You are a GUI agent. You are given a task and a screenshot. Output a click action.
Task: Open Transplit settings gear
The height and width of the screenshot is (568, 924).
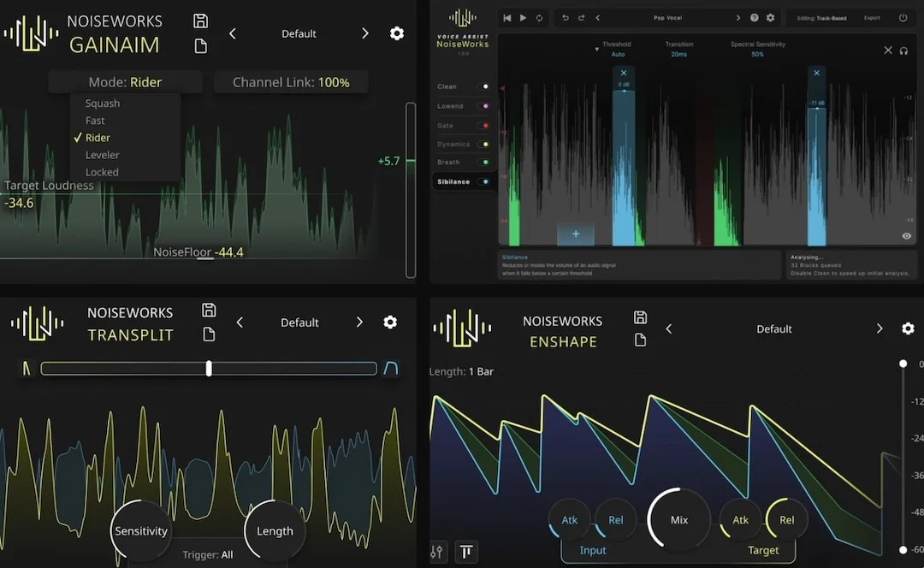(x=390, y=322)
